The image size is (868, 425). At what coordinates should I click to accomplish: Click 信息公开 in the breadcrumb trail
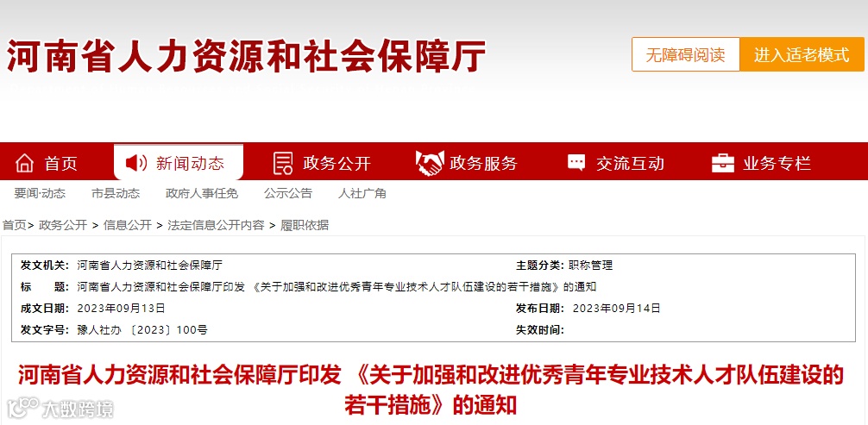(128, 225)
